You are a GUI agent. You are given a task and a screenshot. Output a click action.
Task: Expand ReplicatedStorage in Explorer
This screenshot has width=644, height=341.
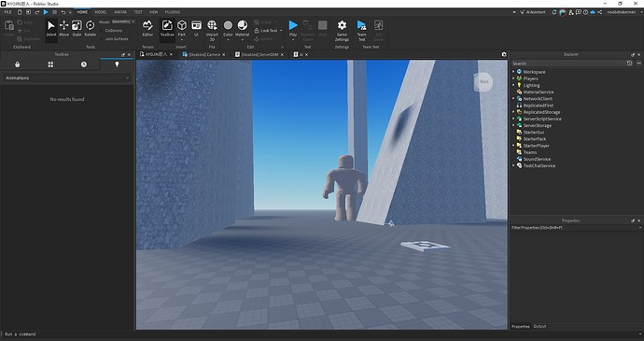click(x=513, y=112)
